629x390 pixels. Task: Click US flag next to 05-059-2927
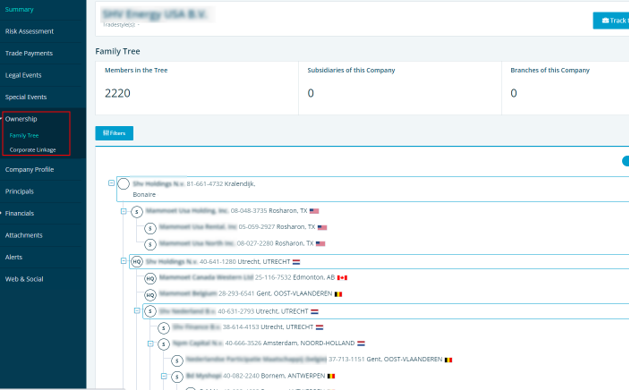(x=322, y=228)
